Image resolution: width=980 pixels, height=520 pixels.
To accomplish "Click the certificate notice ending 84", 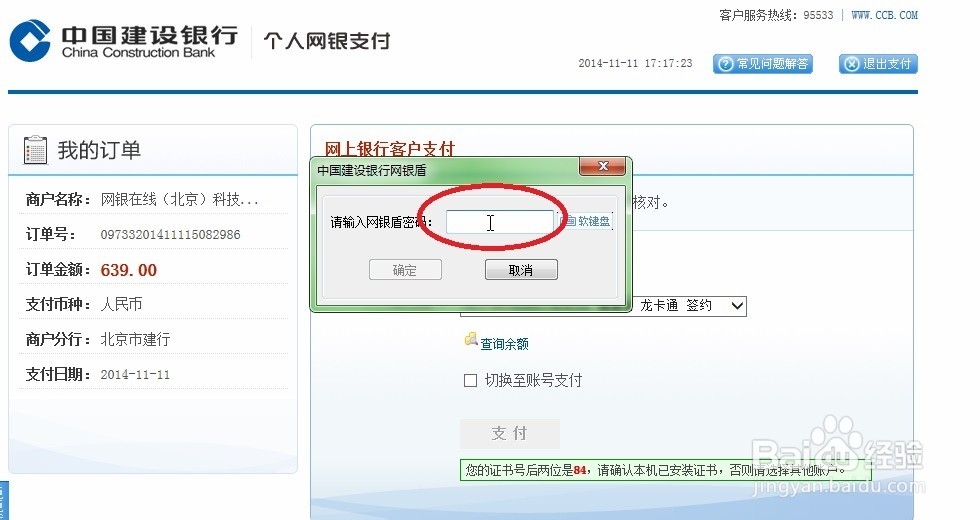I will click(x=666, y=470).
